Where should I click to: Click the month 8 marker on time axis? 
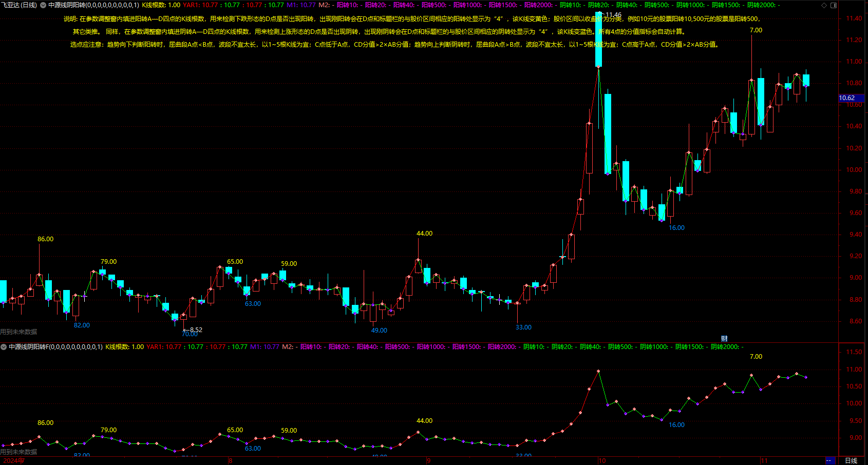click(231, 461)
